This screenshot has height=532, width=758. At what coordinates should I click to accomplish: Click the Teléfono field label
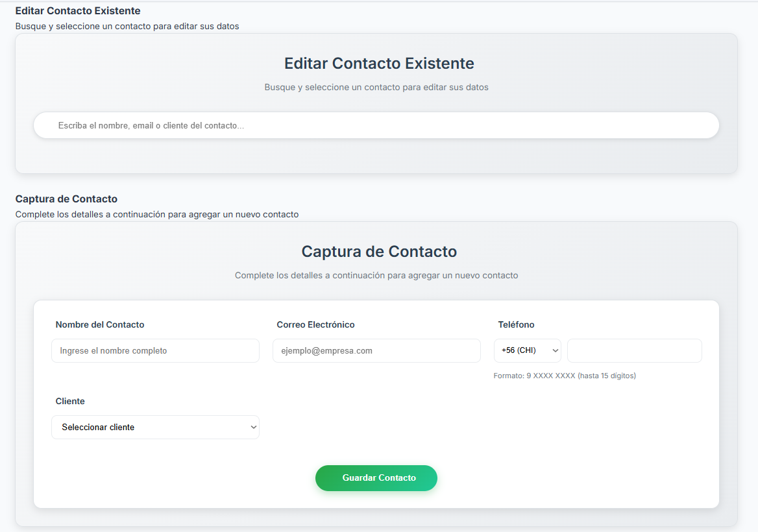[516, 325]
